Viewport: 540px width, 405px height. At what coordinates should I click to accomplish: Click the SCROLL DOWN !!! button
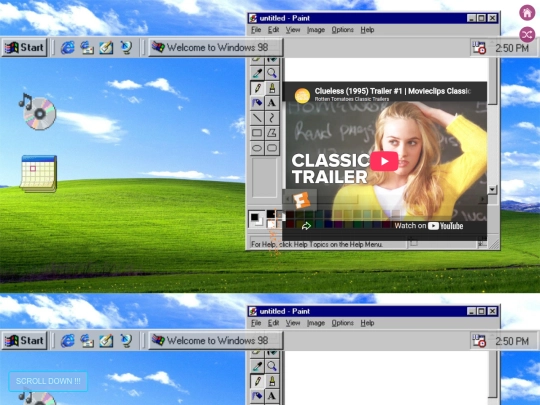(x=48, y=381)
